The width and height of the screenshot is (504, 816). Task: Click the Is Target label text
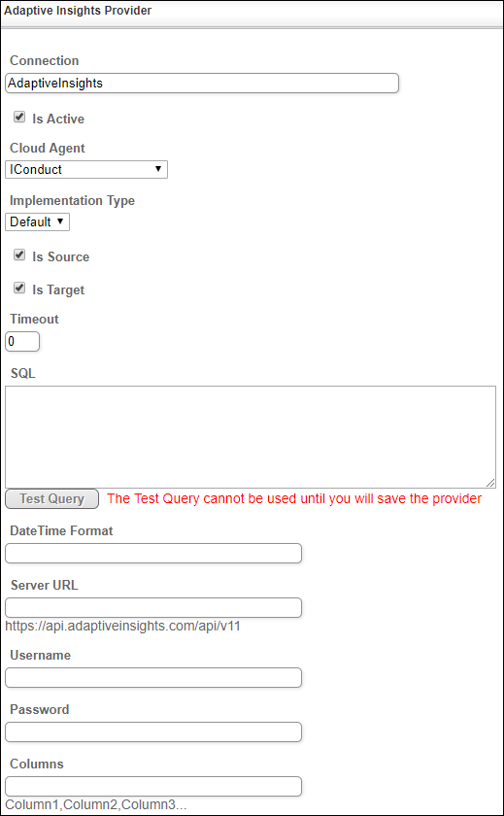coord(58,289)
